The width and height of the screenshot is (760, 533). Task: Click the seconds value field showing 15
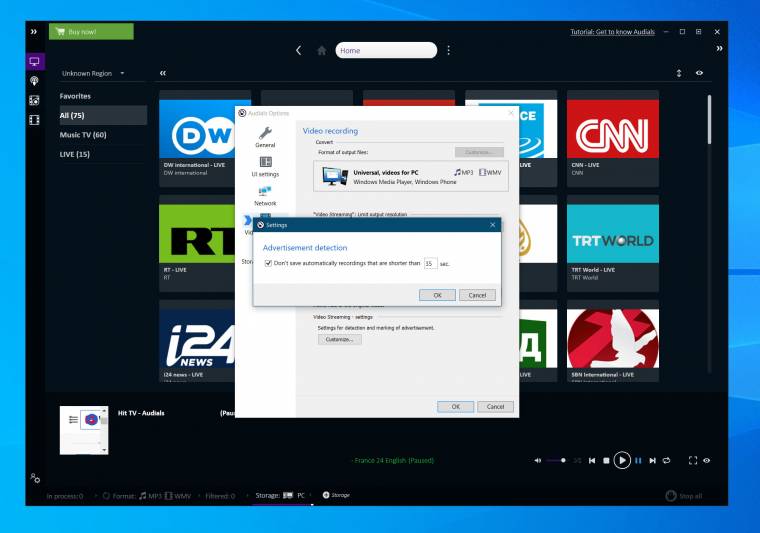tap(430, 264)
